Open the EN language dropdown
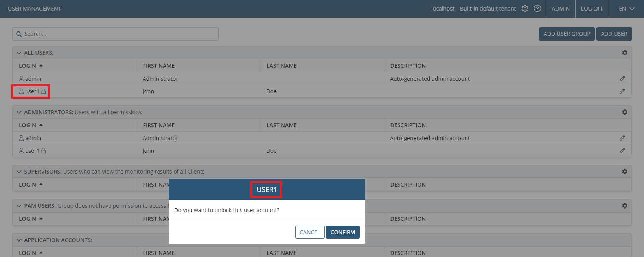 point(626,9)
